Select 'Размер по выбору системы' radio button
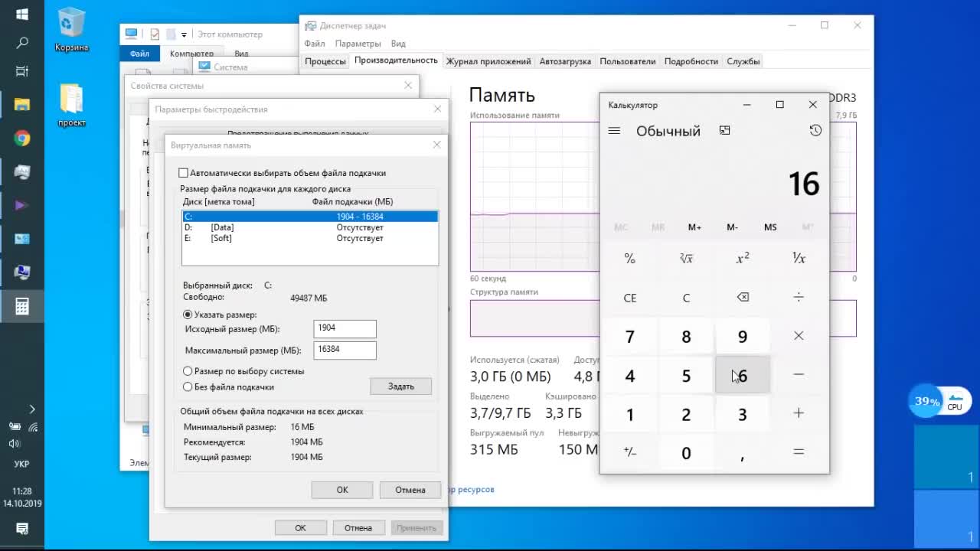The image size is (980, 551). 188,371
